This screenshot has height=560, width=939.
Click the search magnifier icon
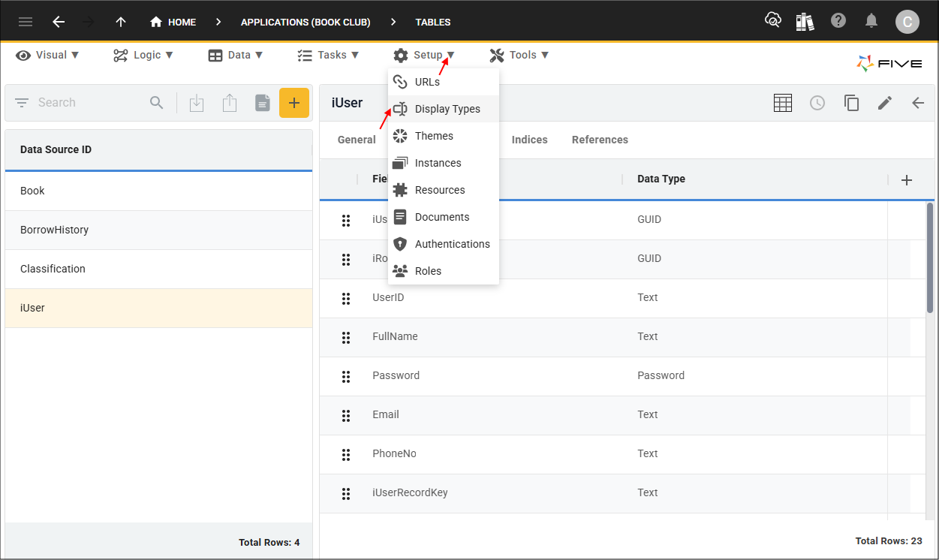coord(157,103)
